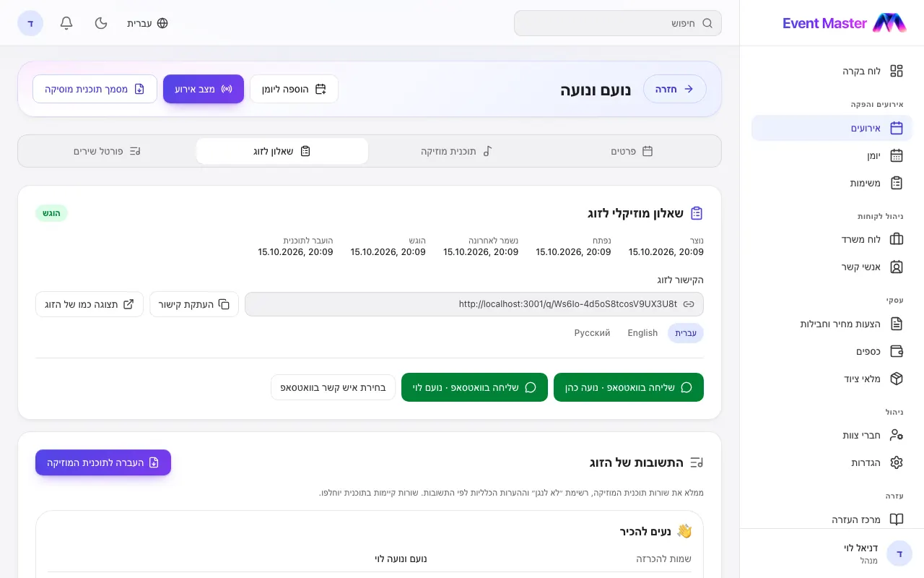The width and height of the screenshot is (924, 578).
Task: Click the הוגש status badge
Action: pyautogui.click(x=51, y=213)
